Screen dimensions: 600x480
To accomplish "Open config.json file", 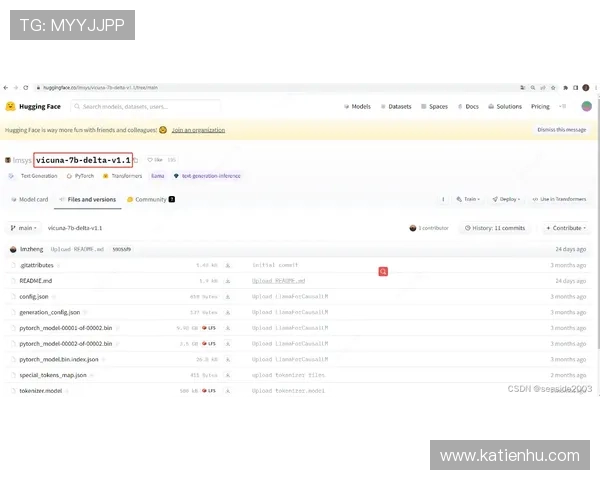I will [34, 297].
